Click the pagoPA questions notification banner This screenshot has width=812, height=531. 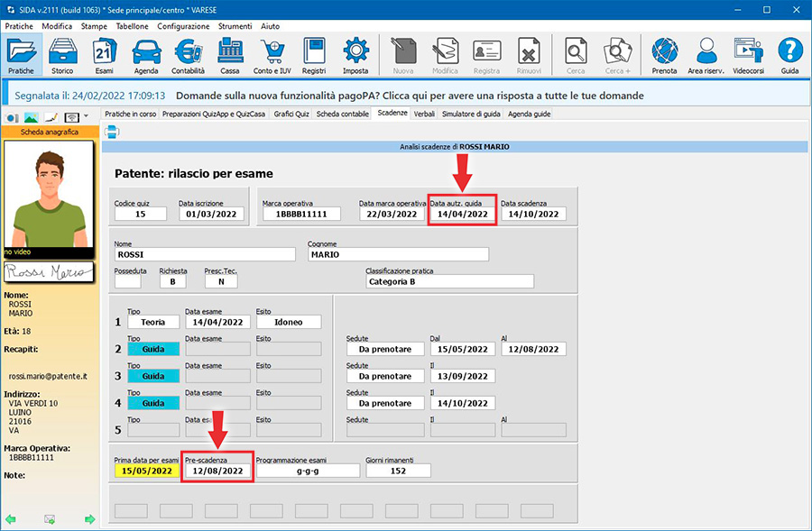[x=406, y=95]
